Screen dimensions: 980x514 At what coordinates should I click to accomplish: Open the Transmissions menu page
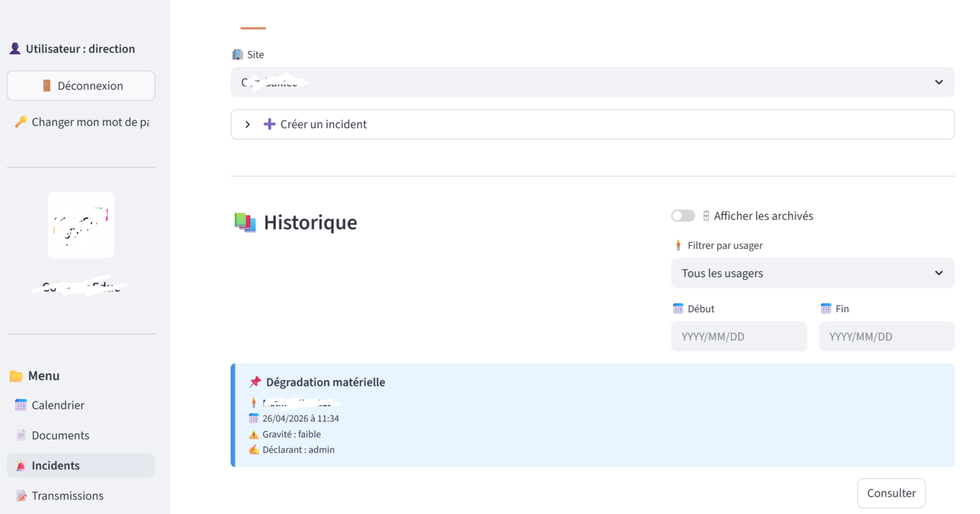(81, 495)
